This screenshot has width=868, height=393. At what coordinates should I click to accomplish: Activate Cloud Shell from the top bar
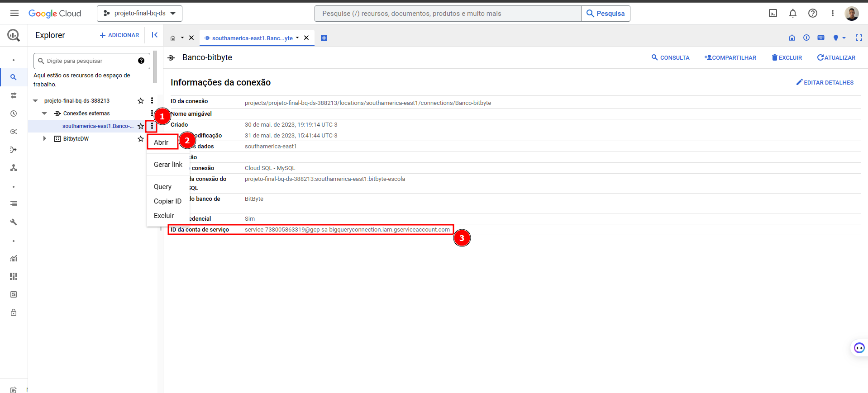(x=773, y=13)
